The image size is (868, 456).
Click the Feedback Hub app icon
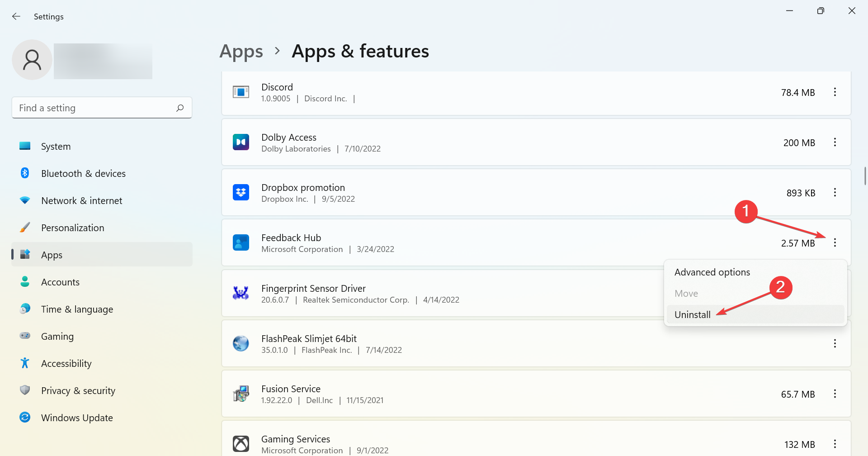(241, 243)
